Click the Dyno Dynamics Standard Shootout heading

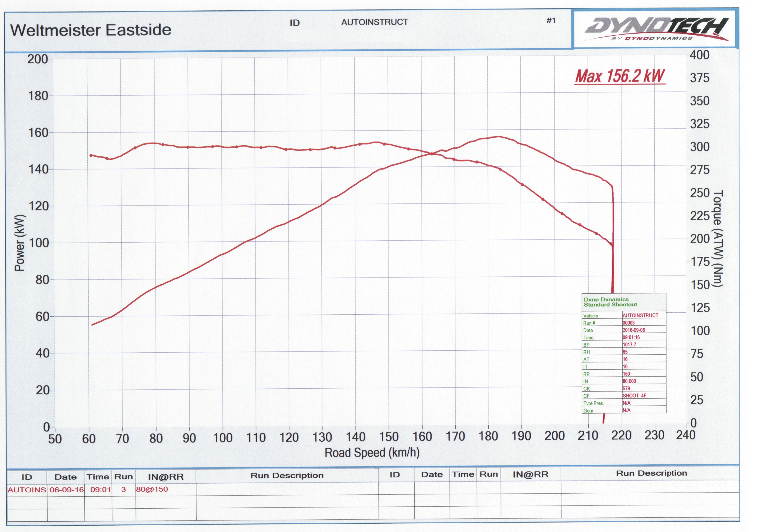pyautogui.click(x=611, y=302)
